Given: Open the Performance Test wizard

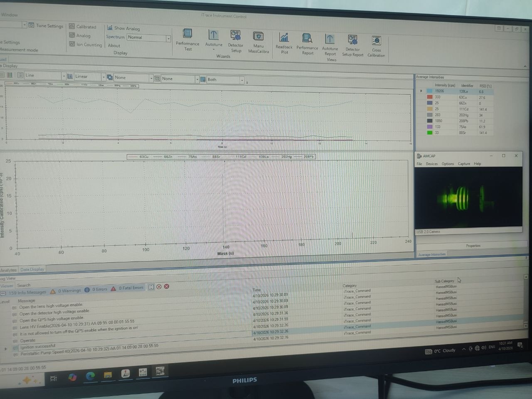Looking at the screenshot, I should pos(187,39).
